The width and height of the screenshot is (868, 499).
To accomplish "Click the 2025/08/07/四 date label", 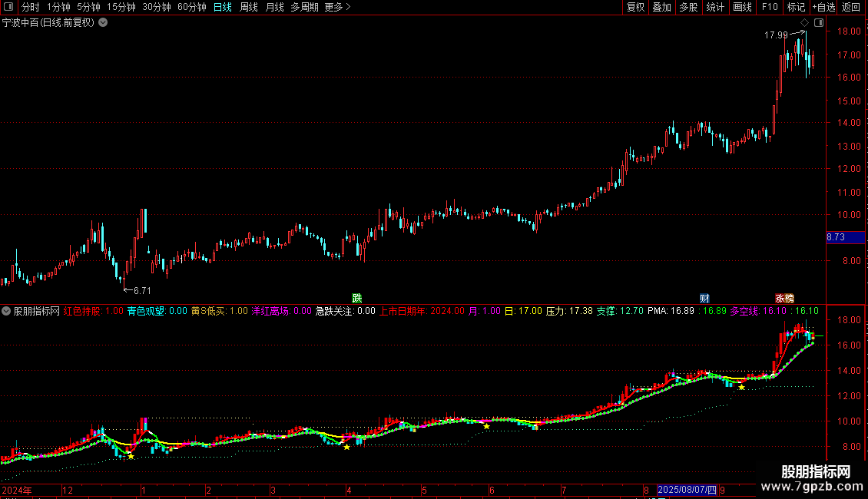I will click(687, 490).
